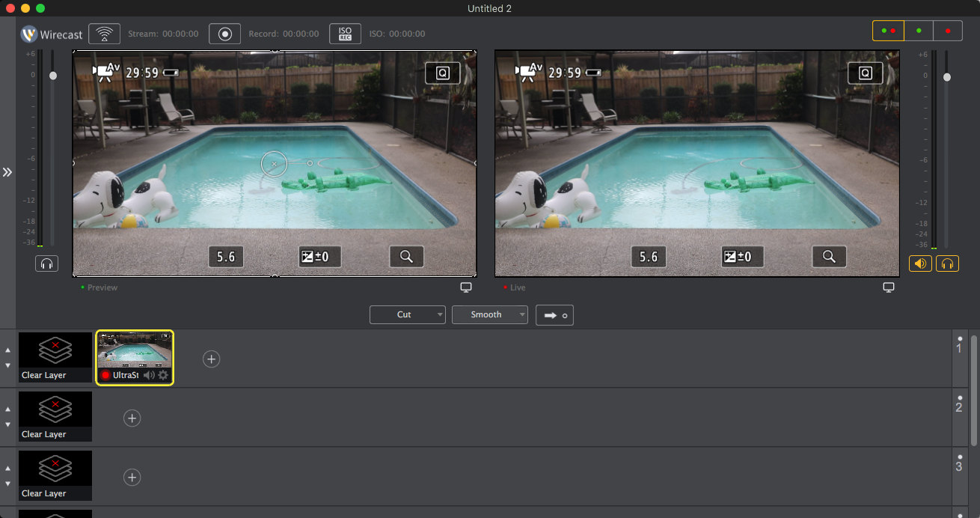Toggle the layer 1 visibility dot

coord(960,338)
